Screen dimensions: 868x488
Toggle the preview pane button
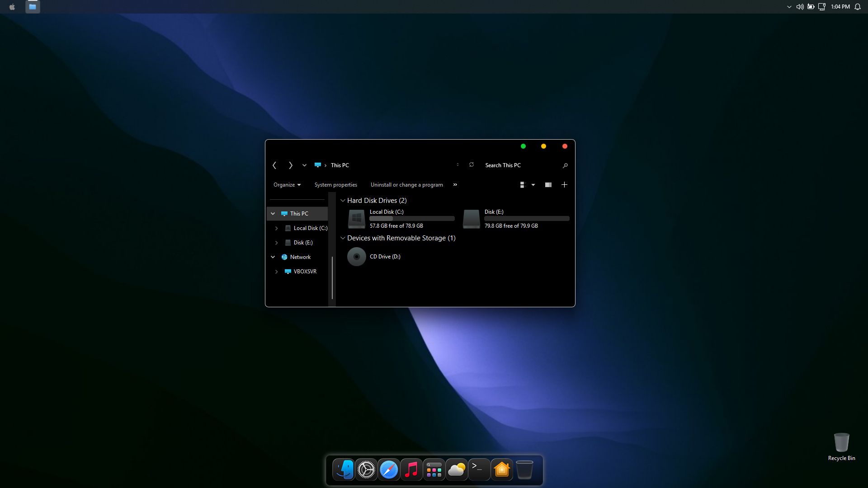[548, 185]
